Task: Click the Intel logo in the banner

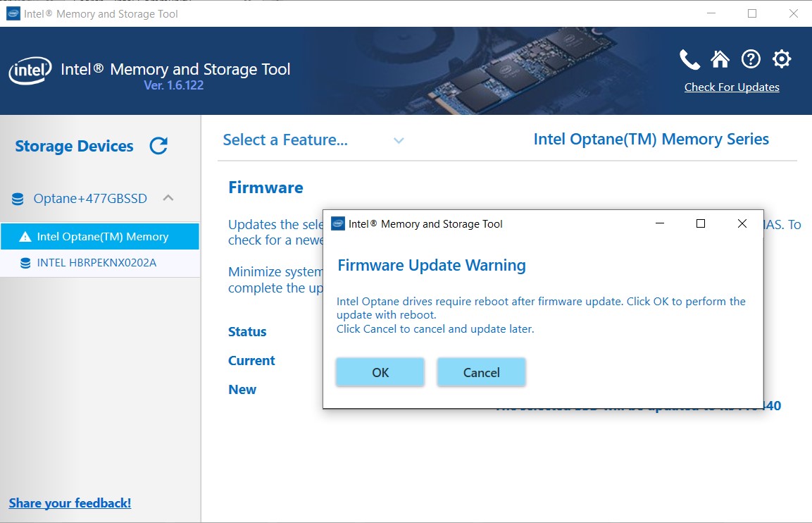Action: pyautogui.click(x=29, y=70)
